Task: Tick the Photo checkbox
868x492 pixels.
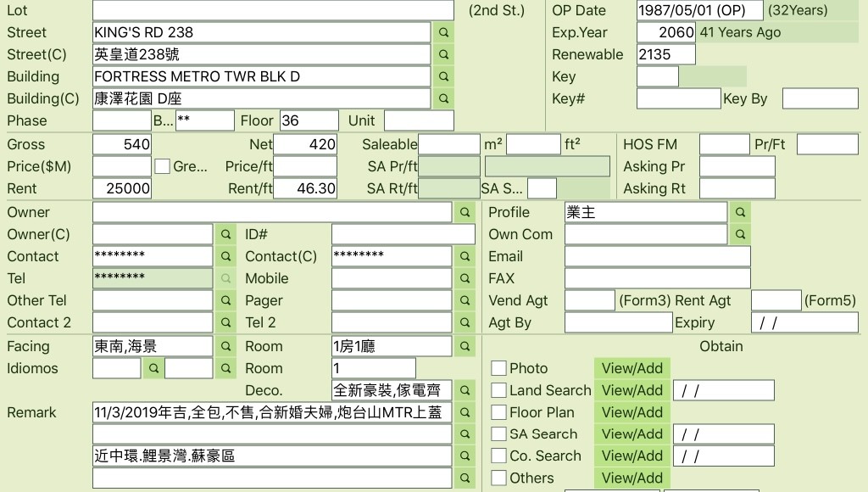Action: pos(499,368)
